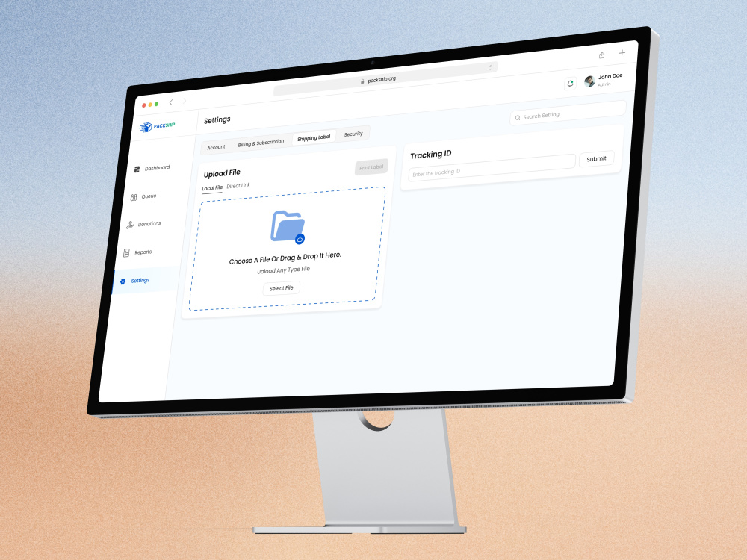Click the 'Upload Any Type File' text

(x=283, y=270)
